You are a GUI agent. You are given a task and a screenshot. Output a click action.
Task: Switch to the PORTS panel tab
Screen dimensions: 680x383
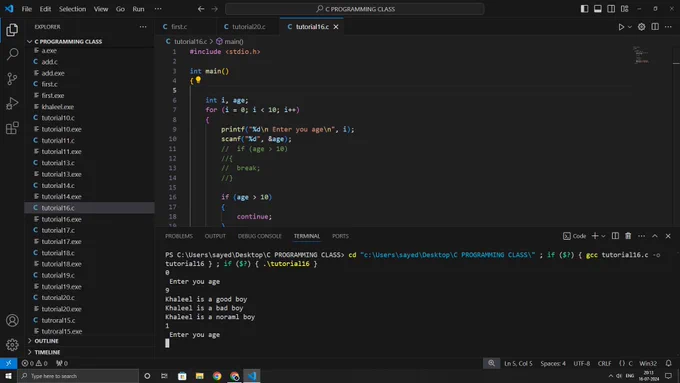[340, 236]
